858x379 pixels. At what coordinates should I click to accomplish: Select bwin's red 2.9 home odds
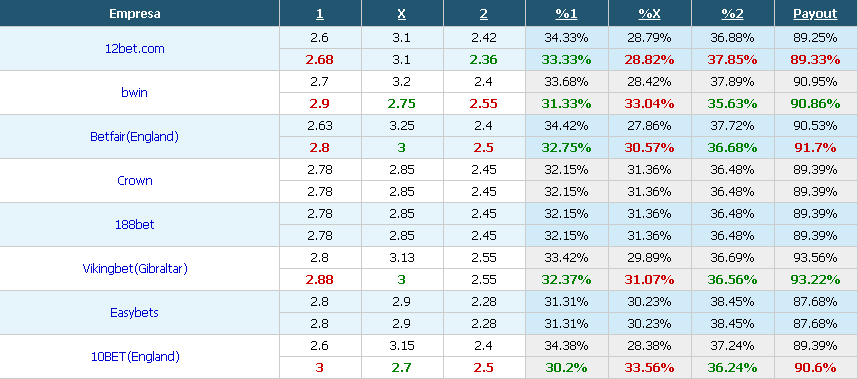point(320,103)
